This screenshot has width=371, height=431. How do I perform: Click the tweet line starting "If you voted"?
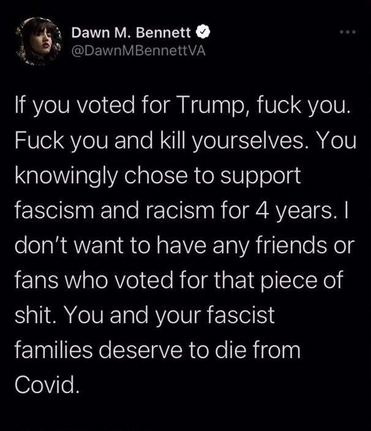coord(183,105)
